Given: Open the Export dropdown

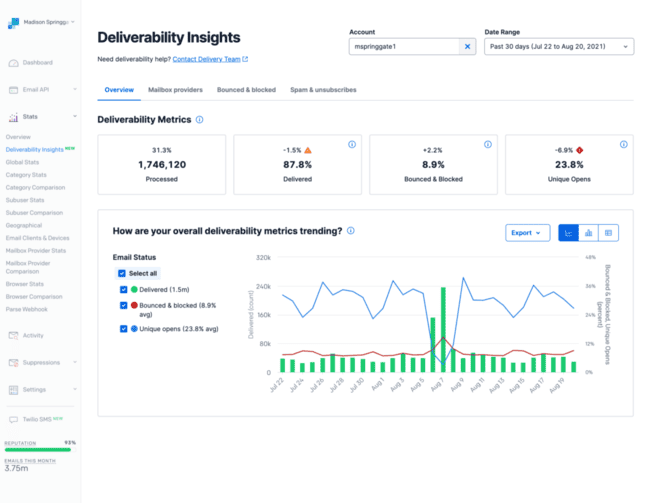Looking at the screenshot, I should pyautogui.click(x=527, y=233).
